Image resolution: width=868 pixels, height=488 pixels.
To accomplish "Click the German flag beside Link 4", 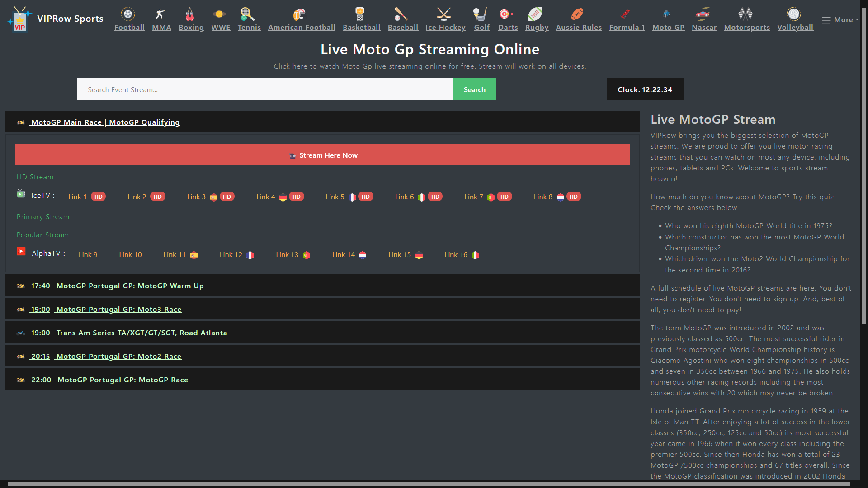I will [283, 197].
